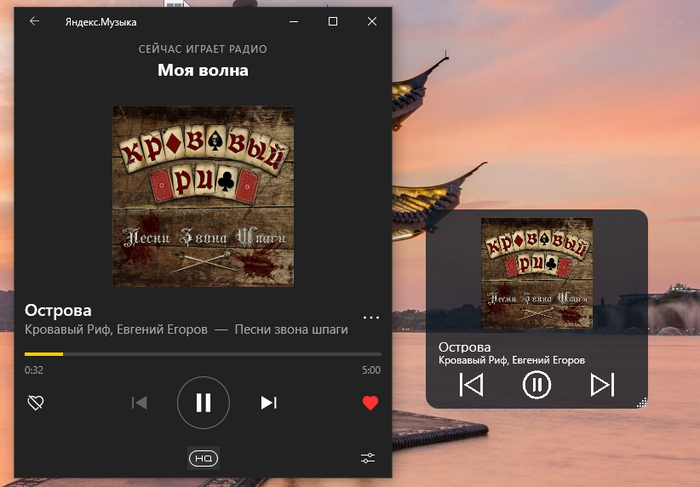Click the elapsed time 0:32
Screen dimensions: 700x487
[34, 370]
